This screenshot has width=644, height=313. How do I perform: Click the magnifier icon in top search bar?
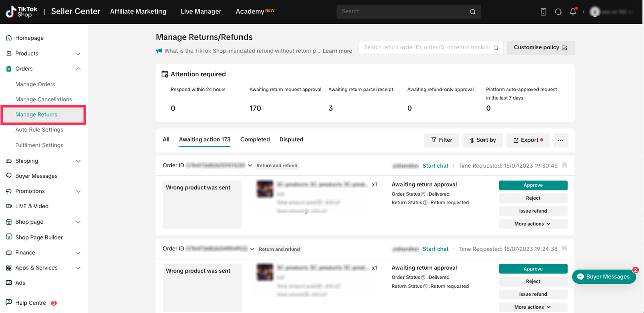tap(472, 12)
